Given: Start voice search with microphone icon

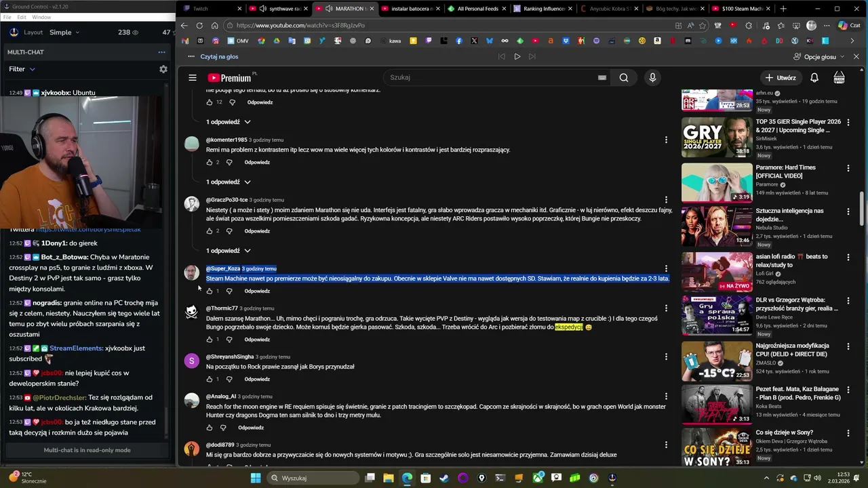Looking at the screenshot, I should pyautogui.click(x=652, y=78).
